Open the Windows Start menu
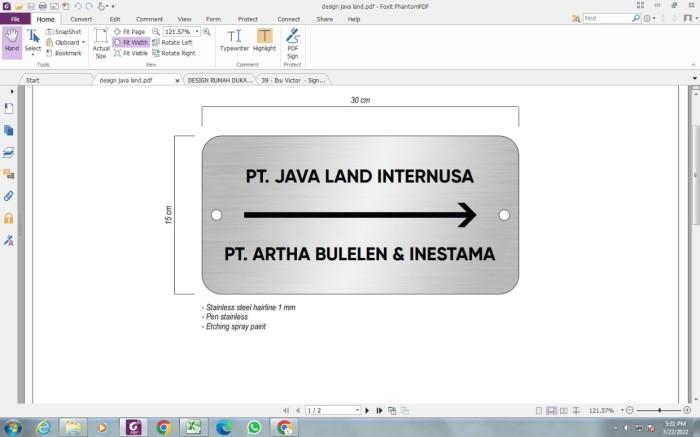The height and width of the screenshot is (437, 700). point(13,427)
